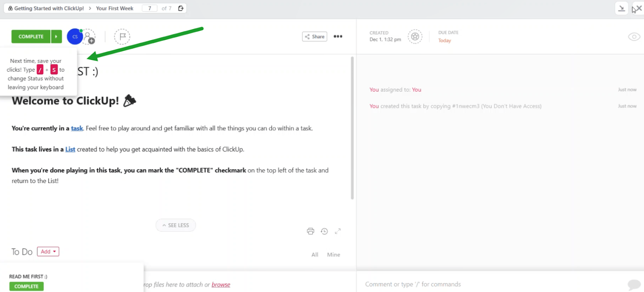The image size is (644, 292).
Task: Mark the task done with the COMPLETE button
Action: click(30, 36)
